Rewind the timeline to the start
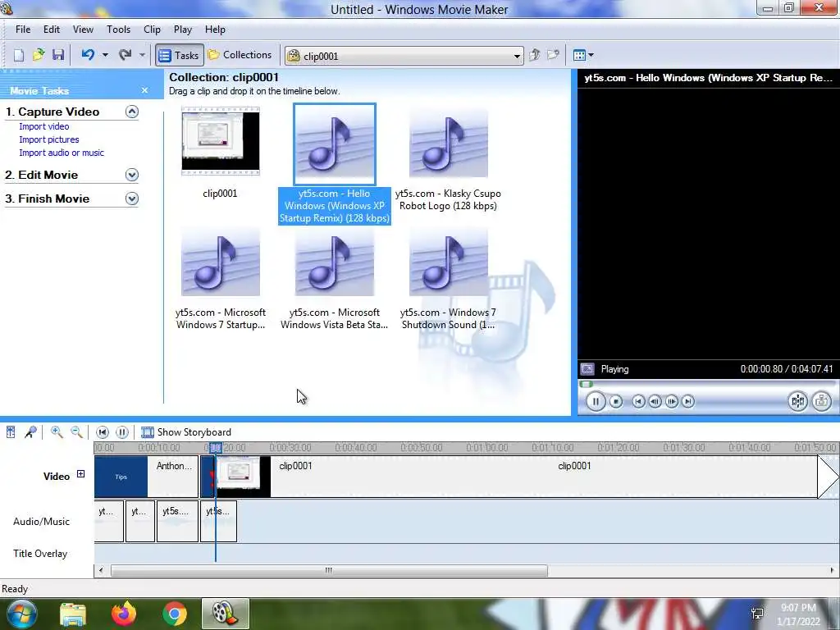 [x=103, y=431]
